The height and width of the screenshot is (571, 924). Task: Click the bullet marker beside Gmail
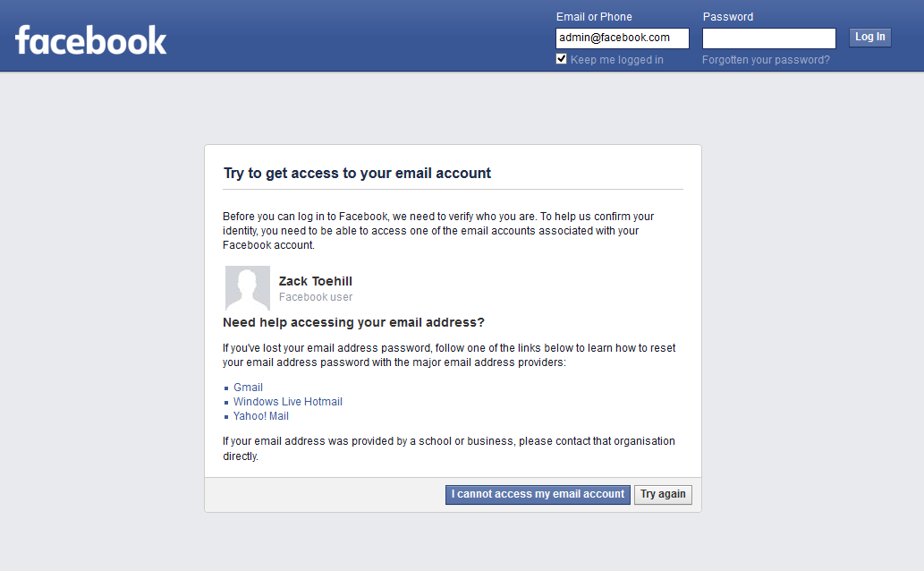coord(227,388)
